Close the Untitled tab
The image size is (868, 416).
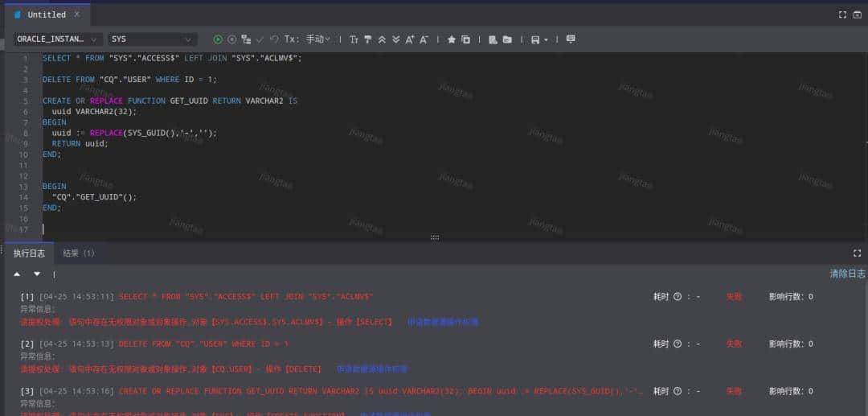76,14
